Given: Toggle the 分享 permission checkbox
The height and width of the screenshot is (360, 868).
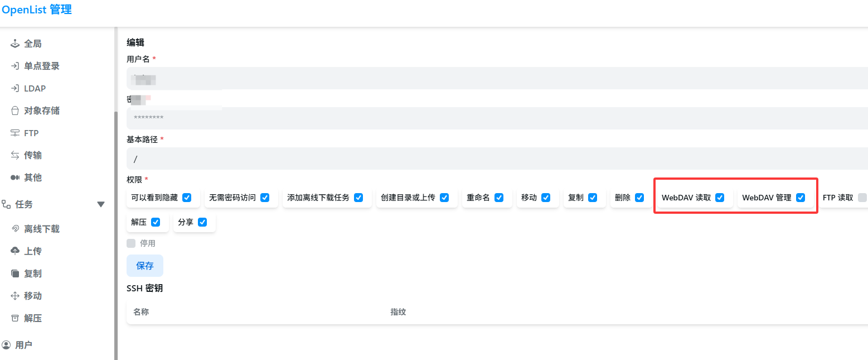Looking at the screenshot, I should [202, 222].
